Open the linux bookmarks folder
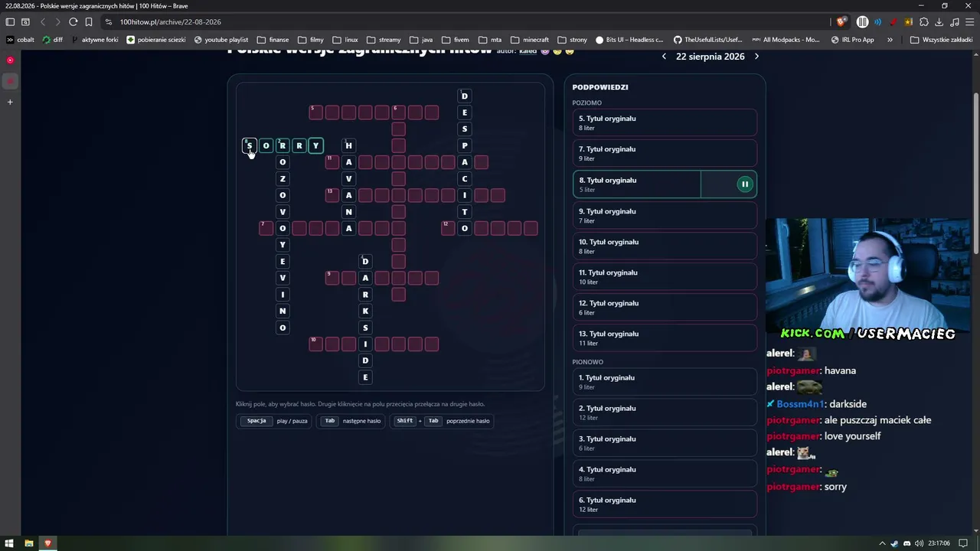Viewport: 980px width, 551px height. tap(345, 40)
